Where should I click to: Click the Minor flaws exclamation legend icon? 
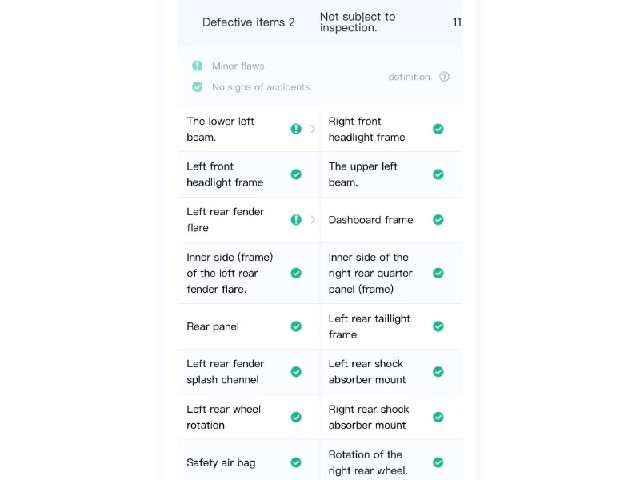[x=197, y=66]
